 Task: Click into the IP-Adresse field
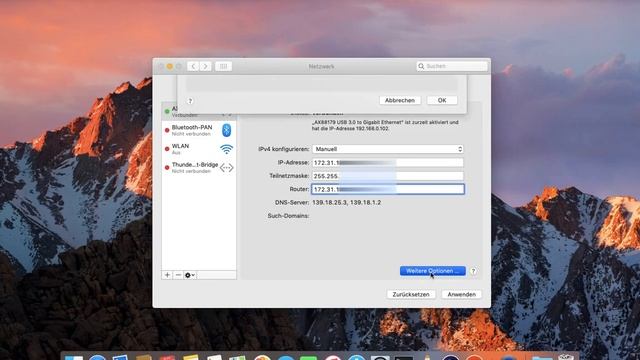click(388, 162)
